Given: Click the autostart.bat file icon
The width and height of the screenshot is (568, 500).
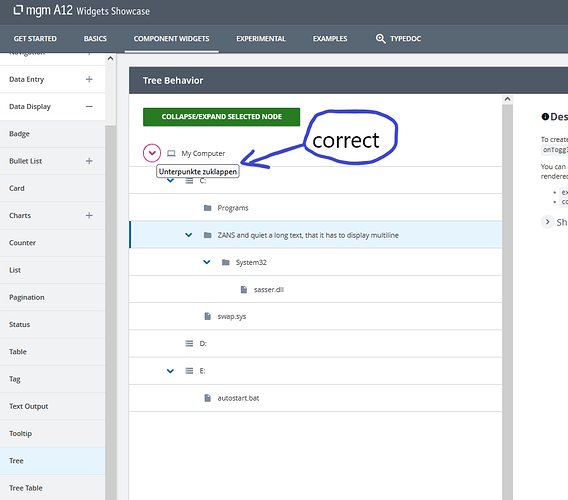Looking at the screenshot, I should [x=208, y=398].
